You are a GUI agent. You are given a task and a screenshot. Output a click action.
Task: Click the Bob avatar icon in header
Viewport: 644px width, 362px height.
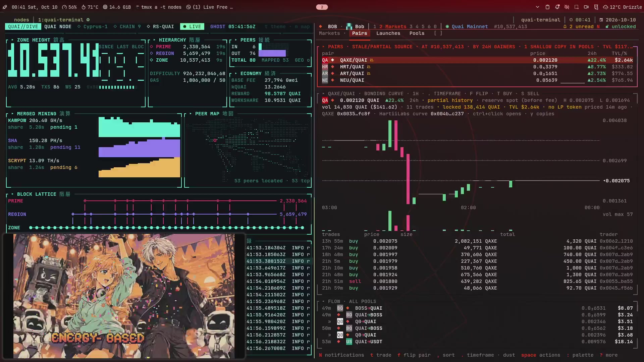pos(349,26)
